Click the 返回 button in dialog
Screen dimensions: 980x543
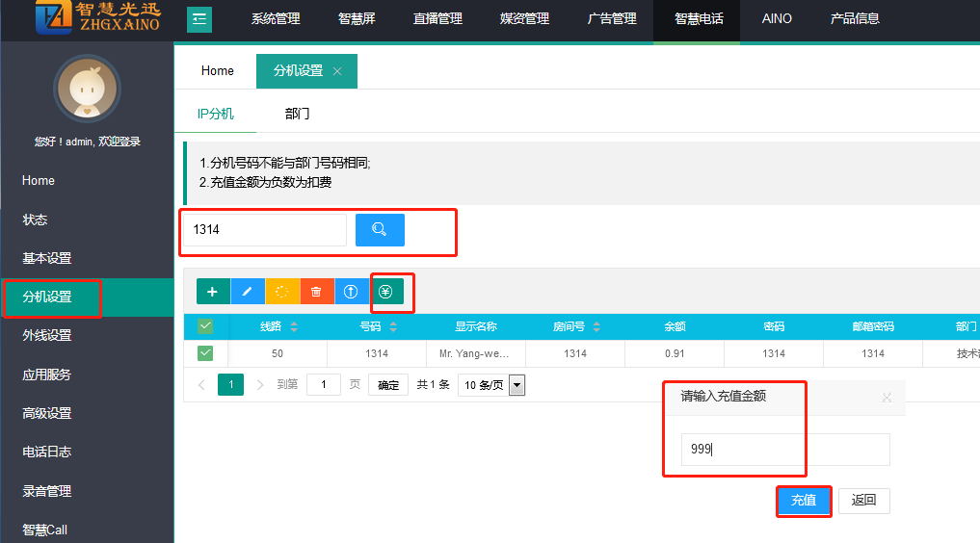863,501
